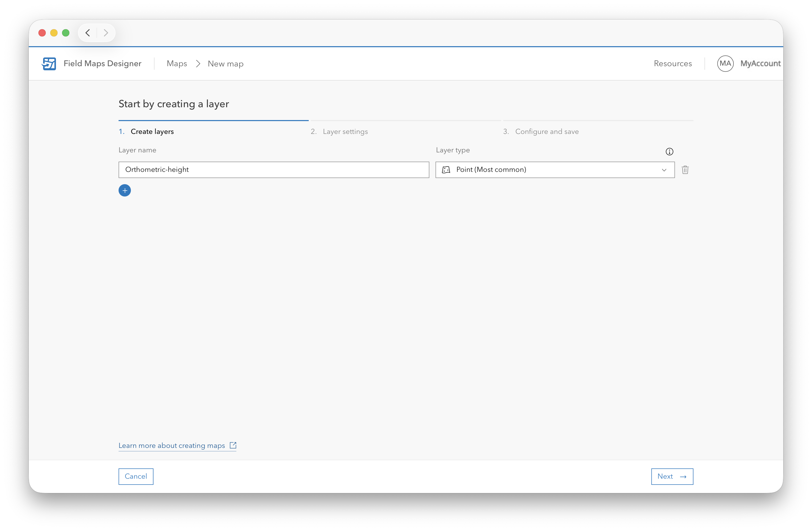Open the Layer type dropdown
The width and height of the screenshot is (812, 531).
click(x=555, y=170)
